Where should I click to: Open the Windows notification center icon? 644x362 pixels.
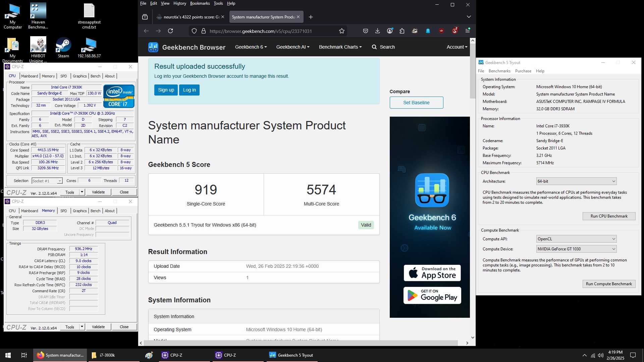(633, 355)
